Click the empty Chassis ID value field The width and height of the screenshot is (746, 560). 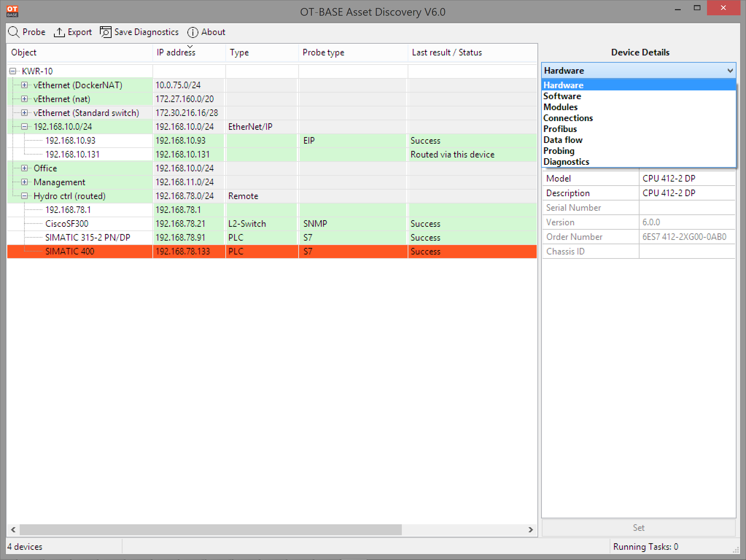coord(687,251)
